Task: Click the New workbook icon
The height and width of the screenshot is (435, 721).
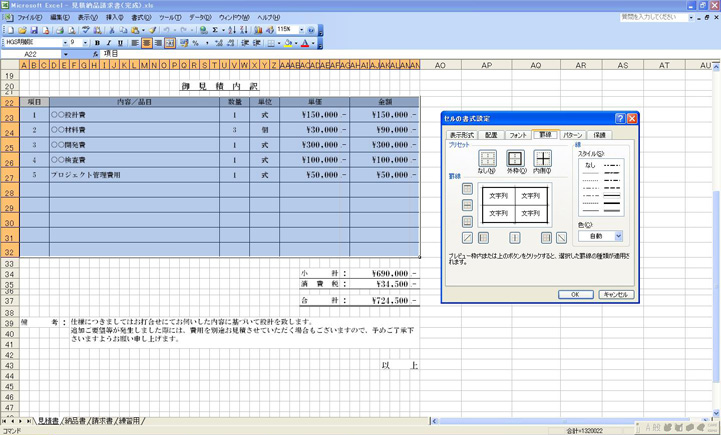Action: (11, 30)
